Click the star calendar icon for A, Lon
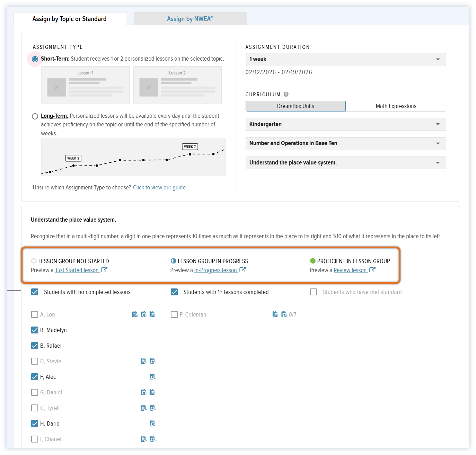The height and width of the screenshot is (455, 476). [144, 314]
